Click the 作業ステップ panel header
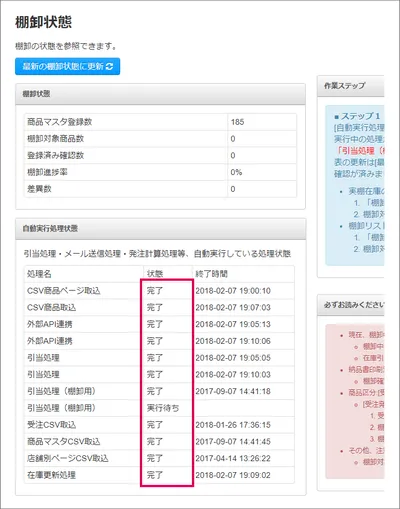The height and width of the screenshot is (509, 400). (351, 86)
